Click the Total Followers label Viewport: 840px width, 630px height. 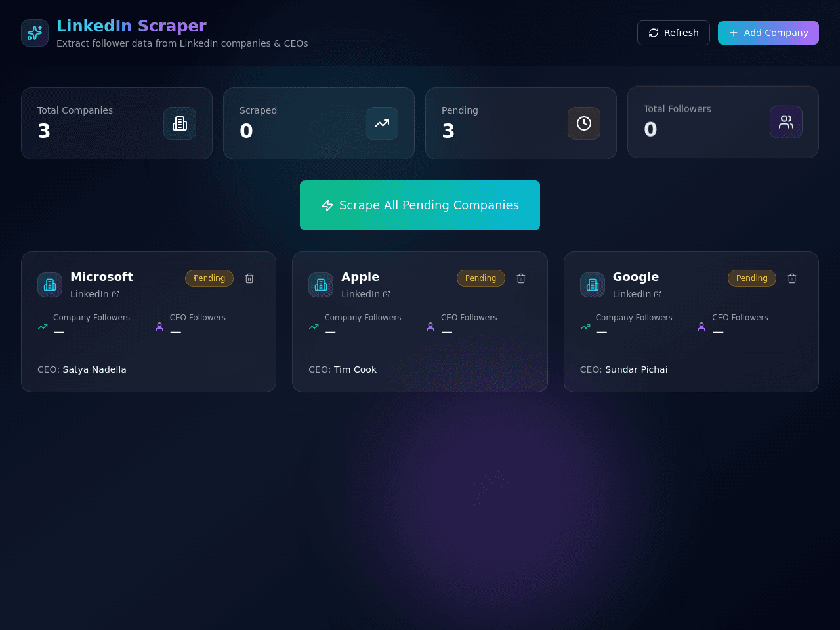(677, 109)
